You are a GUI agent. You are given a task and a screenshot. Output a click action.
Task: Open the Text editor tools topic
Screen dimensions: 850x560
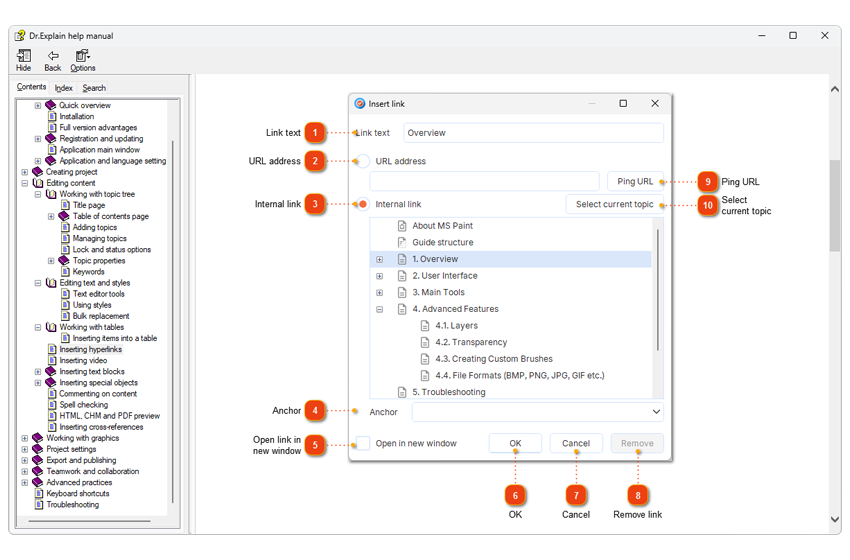99,294
